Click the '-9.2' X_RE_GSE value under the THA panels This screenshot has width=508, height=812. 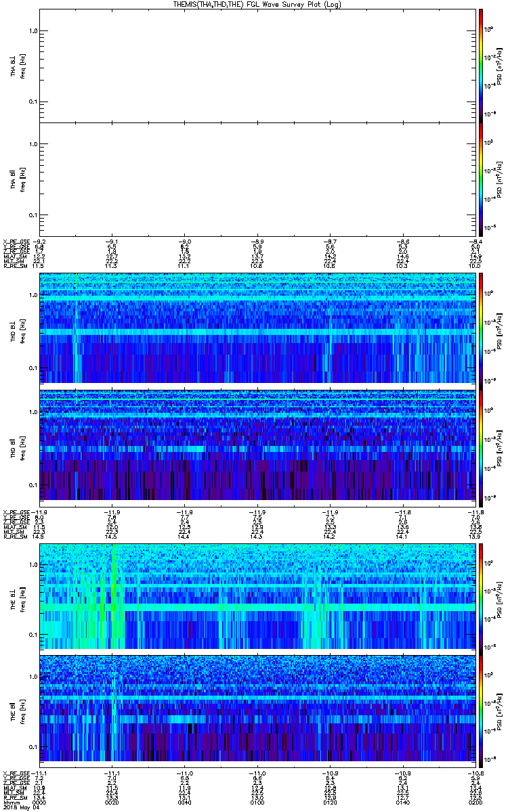39,241
